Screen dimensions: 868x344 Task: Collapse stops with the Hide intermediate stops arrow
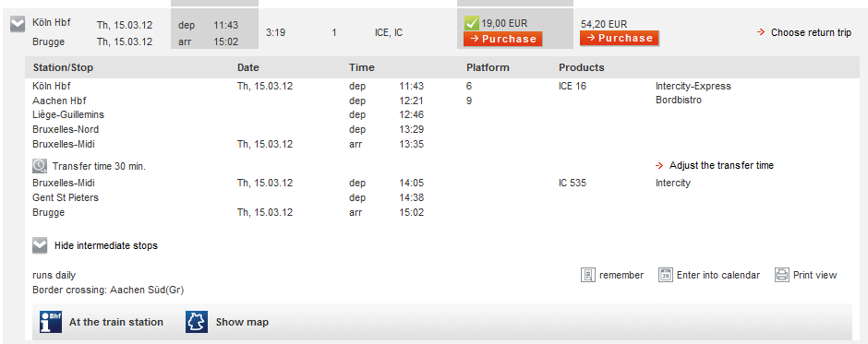(40, 245)
